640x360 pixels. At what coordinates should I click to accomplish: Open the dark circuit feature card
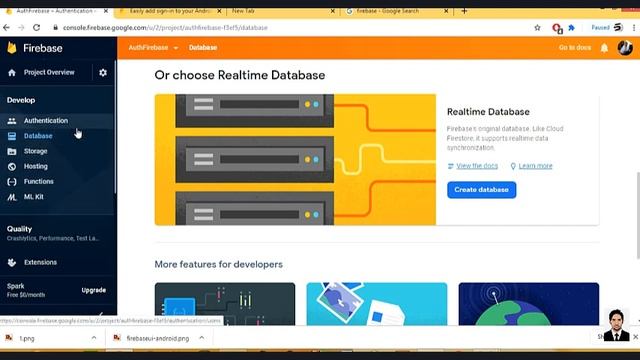[x=225, y=304]
